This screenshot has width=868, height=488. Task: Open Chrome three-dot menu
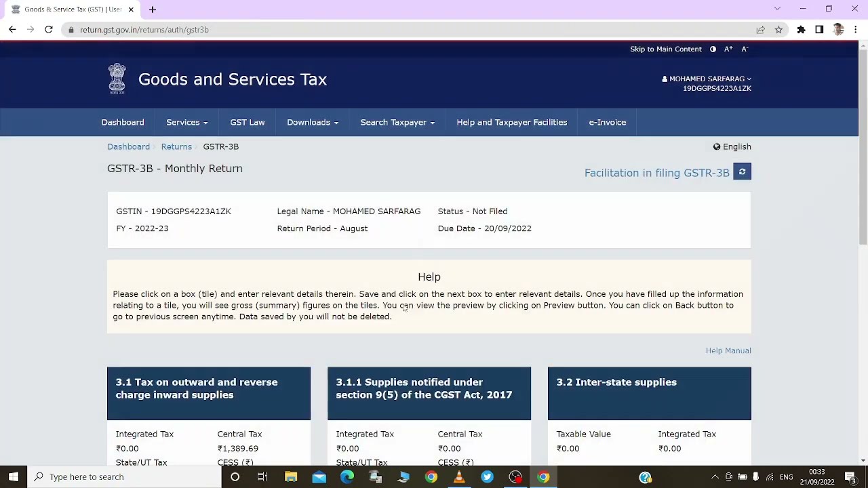856,30
